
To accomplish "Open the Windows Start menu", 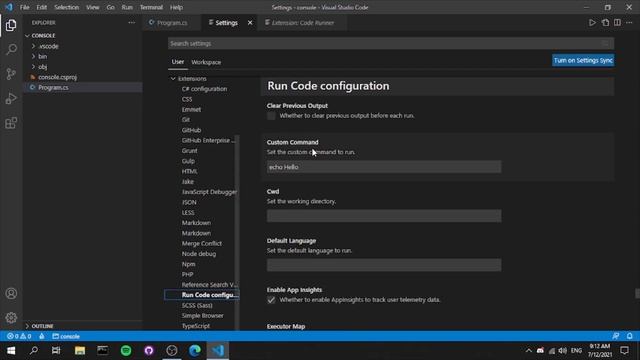I will click(x=11, y=351).
